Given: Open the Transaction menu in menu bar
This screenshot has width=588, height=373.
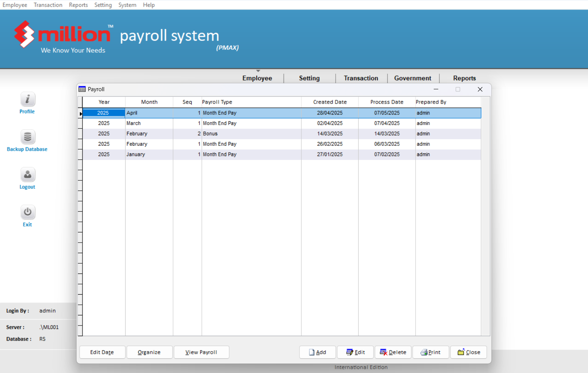Looking at the screenshot, I should pyautogui.click(x=48, y=5).
